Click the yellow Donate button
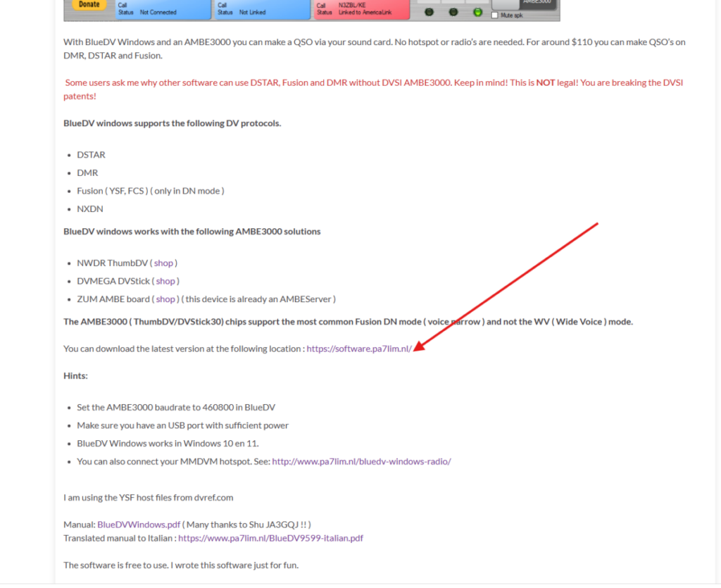Screen dimensions: 721x588 tap(89, 4)
